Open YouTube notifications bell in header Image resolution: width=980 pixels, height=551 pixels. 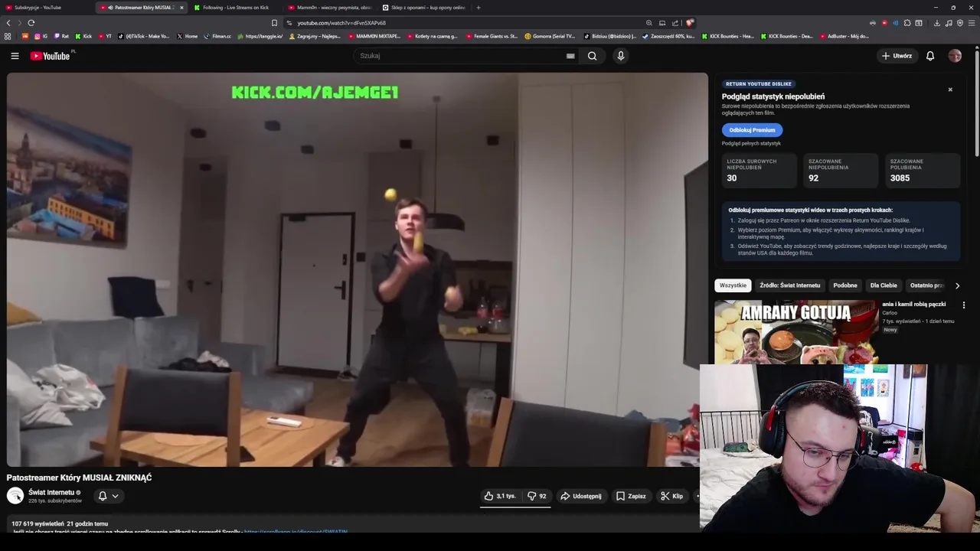930,56
